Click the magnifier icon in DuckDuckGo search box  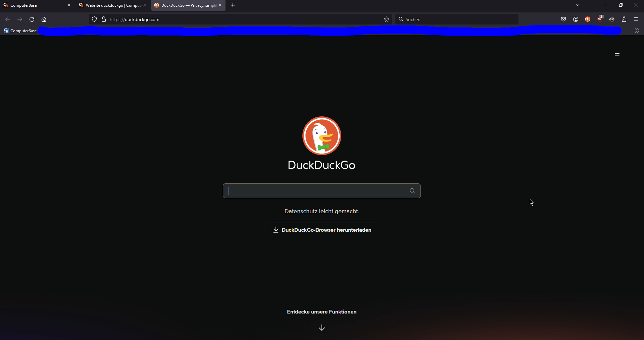pyautogui.click(x=412, y=191)
